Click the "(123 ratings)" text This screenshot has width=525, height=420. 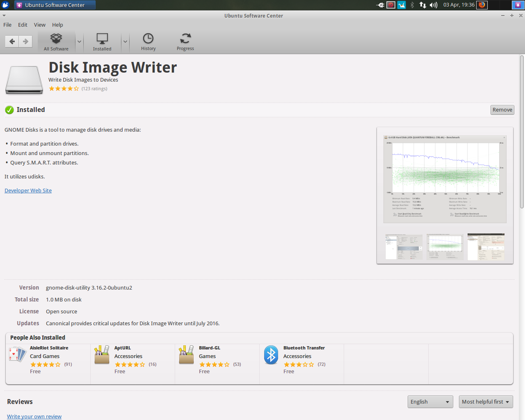(94, 89)
